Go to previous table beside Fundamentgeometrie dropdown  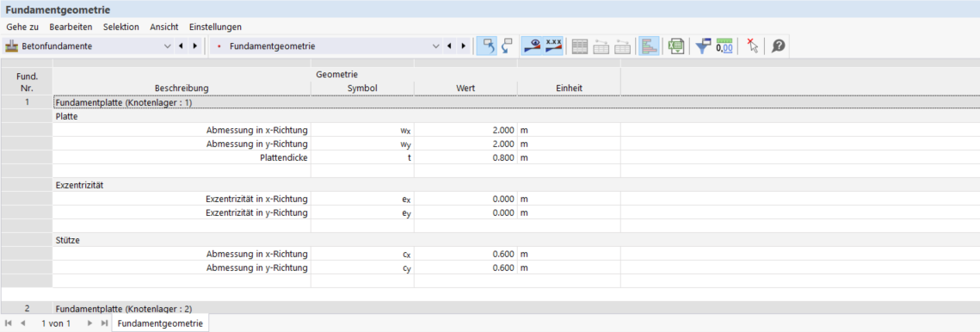(x=449, y=46)
